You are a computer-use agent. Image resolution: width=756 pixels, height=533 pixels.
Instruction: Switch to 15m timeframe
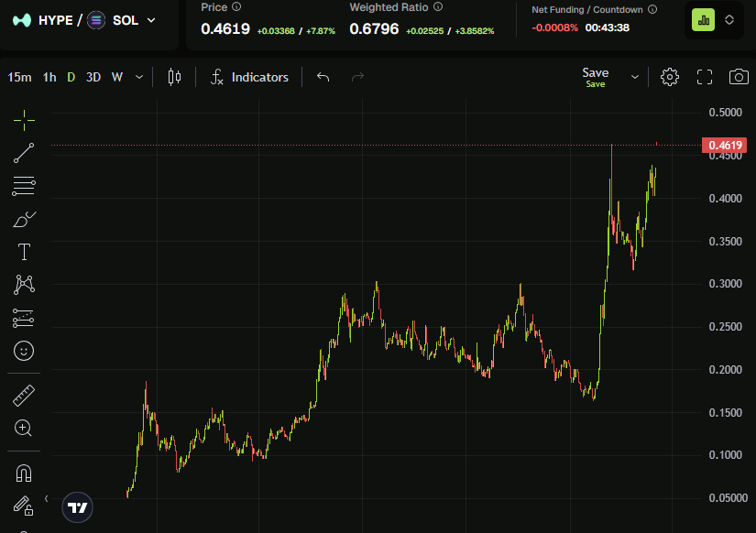19,77
